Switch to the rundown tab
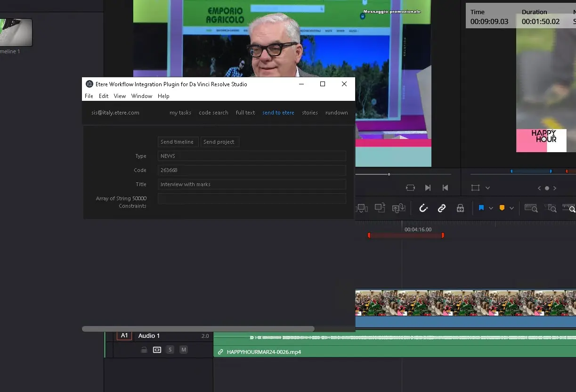Screen dimensions: 576x392 pyautogui.click(x=336, y=113)
